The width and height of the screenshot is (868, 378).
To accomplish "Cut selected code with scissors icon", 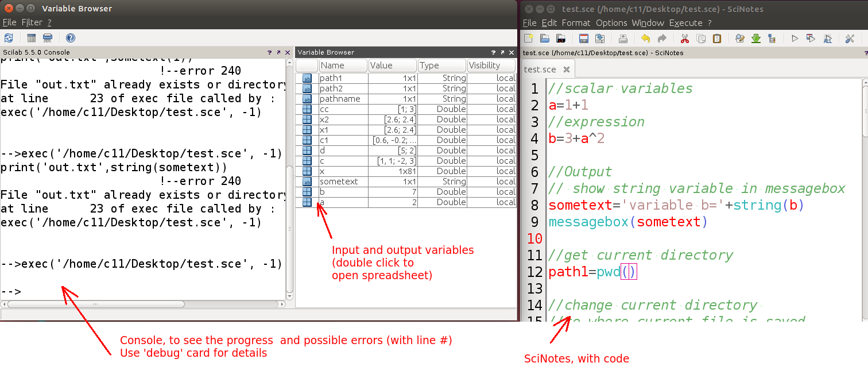I will pos(684,38).
